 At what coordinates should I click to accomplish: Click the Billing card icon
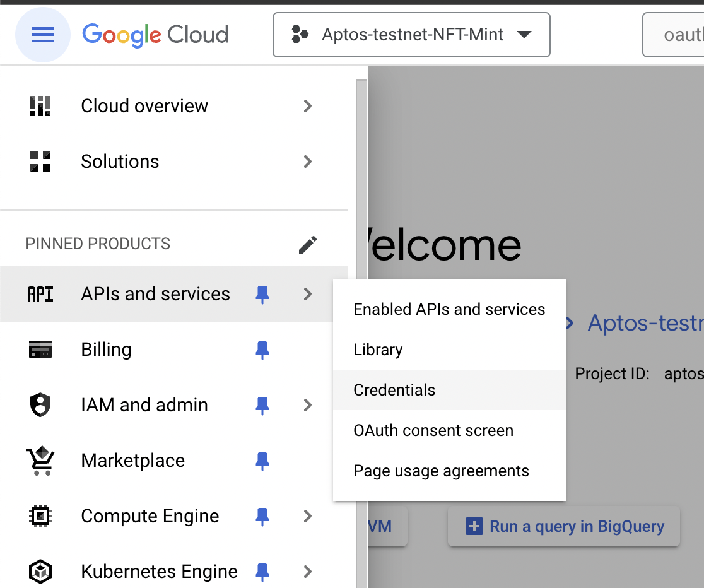pos(40,350)
